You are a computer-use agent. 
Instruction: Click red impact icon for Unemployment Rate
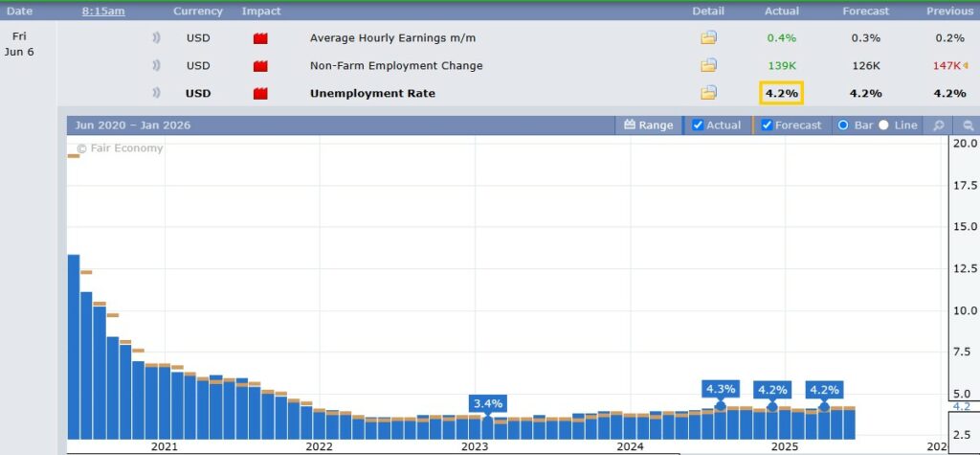260,94
